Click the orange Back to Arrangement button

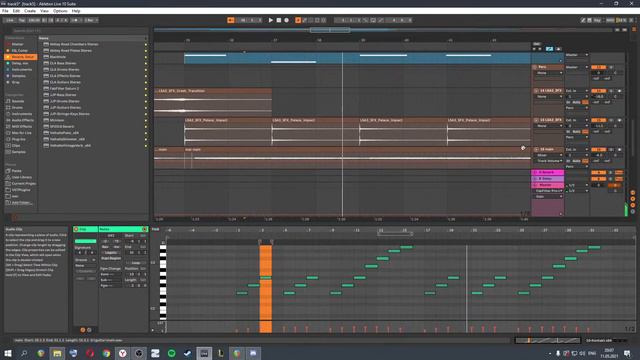(231, 20)
